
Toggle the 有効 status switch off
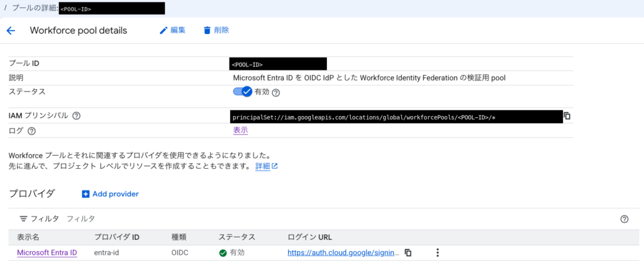pyautogui.click(x=243, y=92)
